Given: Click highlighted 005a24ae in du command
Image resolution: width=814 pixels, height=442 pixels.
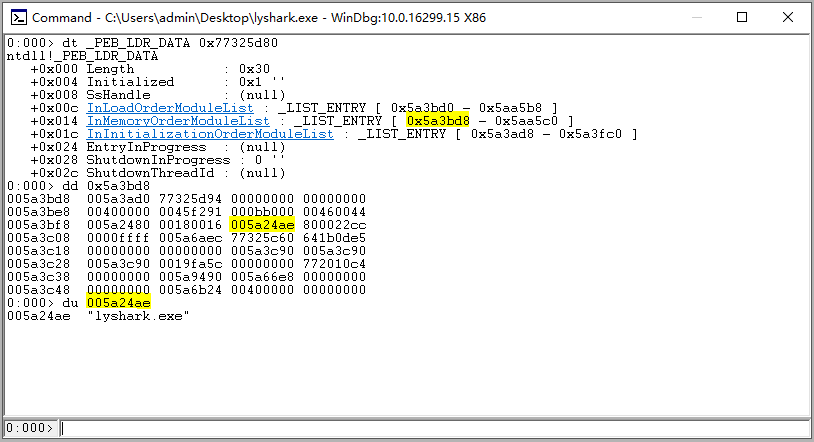Looking at the screenshot, I should click(x=119, y=303).
